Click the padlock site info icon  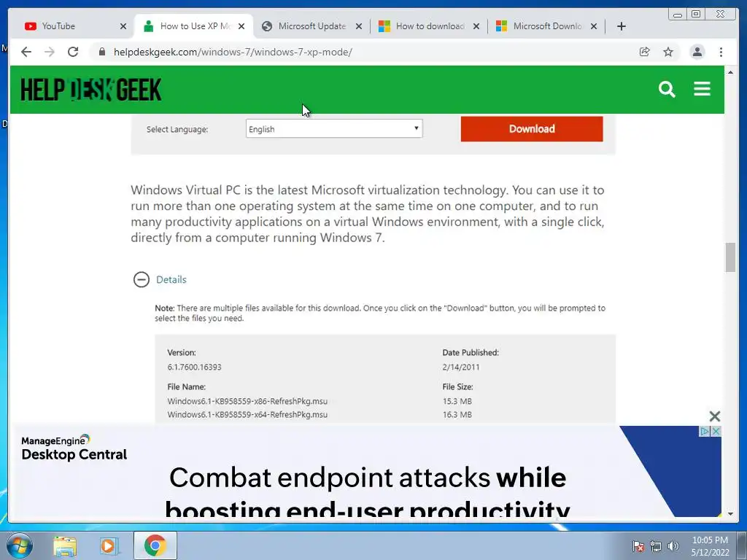(102, 52)
